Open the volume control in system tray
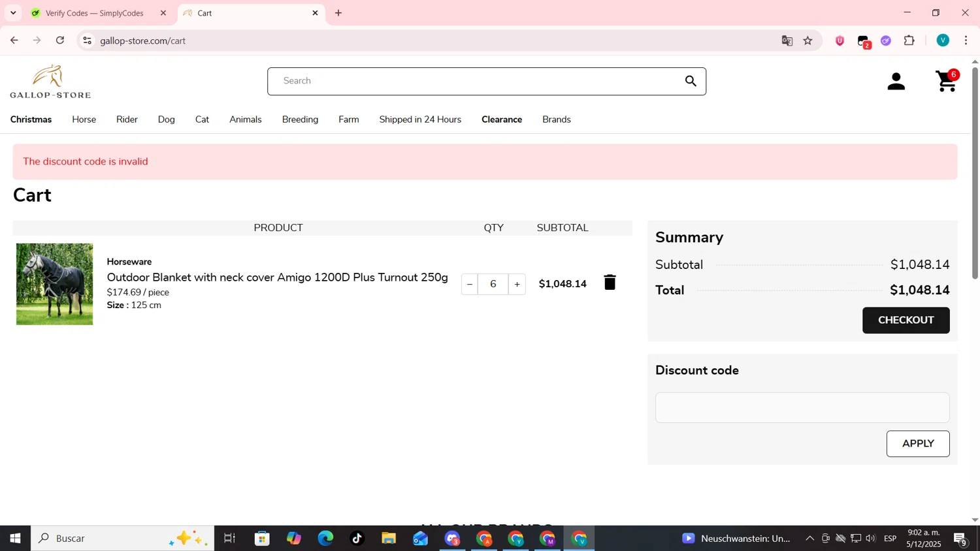The height and width of the screenshot is (551, 980). tap(871, 539)
